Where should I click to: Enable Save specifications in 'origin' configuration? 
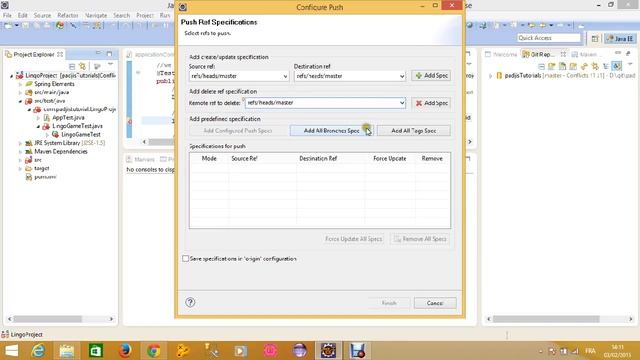(186, 258)
